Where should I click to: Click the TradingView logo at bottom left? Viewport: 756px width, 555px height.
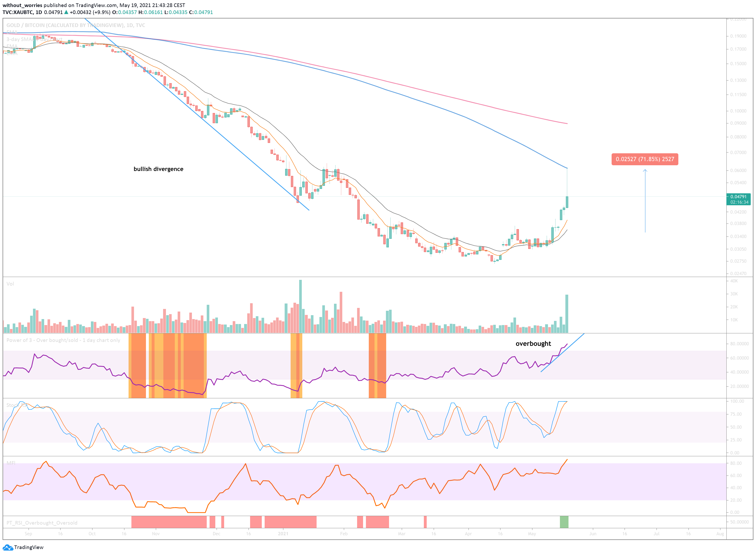coord(23,547)
